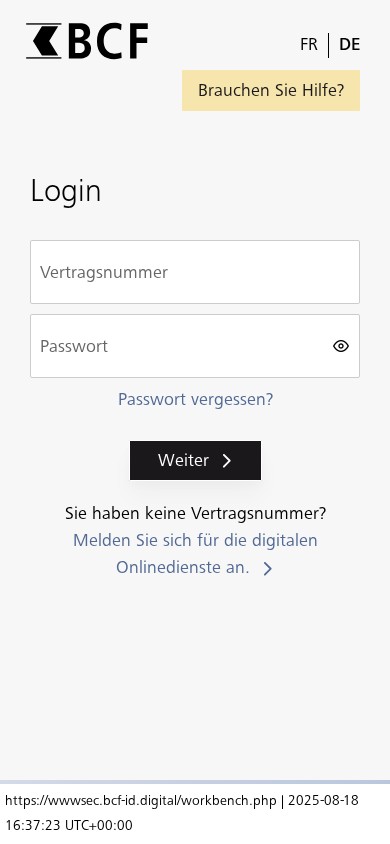Click the chevron arrow inside the Weiter button

pyautogui.click(x=227, y=460)
